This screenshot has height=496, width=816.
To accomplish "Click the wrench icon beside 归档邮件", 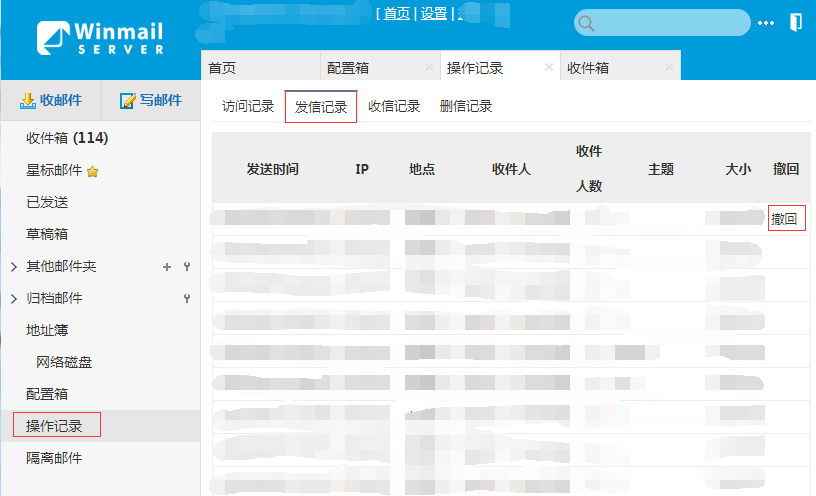I will (186, 299).
